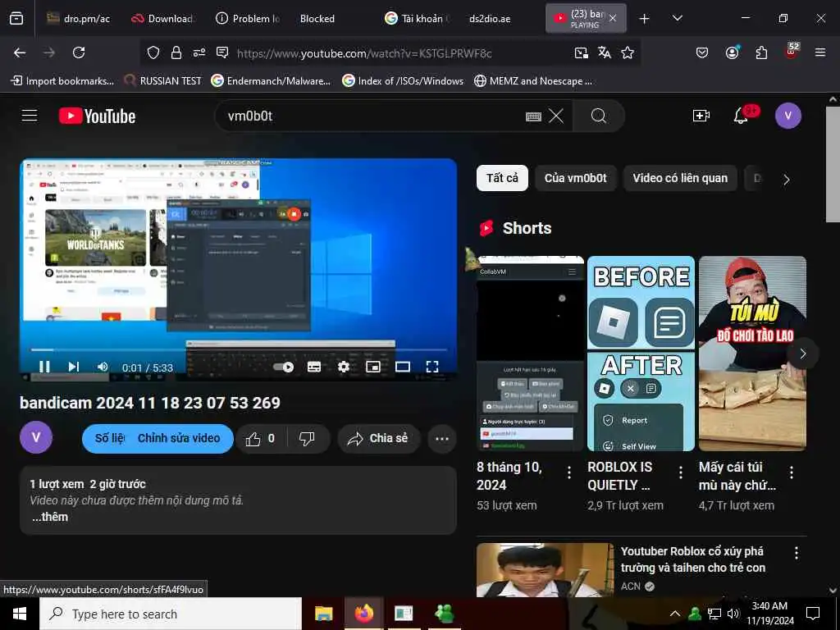This screenshot has width=840, height=630.
Task: Open the Túi Mù short thumbnail
Action: click(752, 354)
